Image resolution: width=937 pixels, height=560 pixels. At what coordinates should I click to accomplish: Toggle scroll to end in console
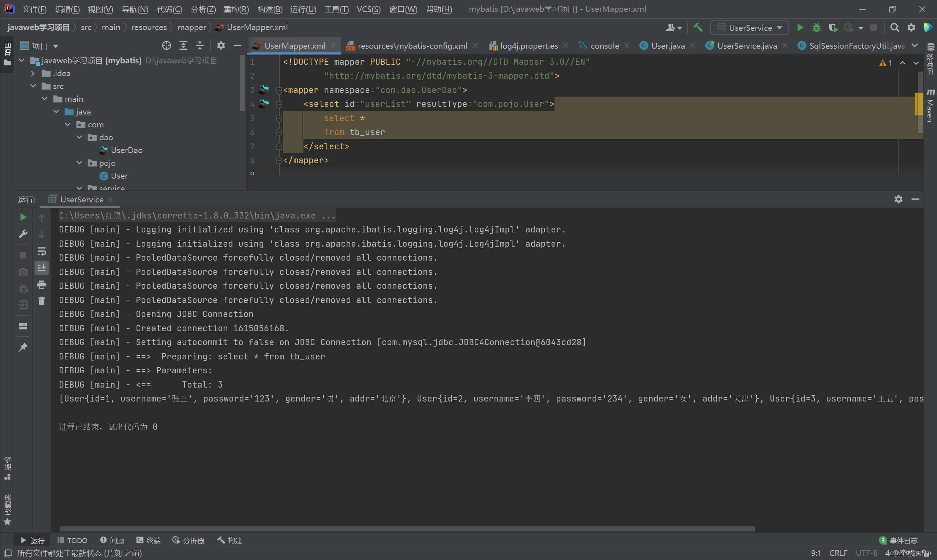(x=41, y=268)
